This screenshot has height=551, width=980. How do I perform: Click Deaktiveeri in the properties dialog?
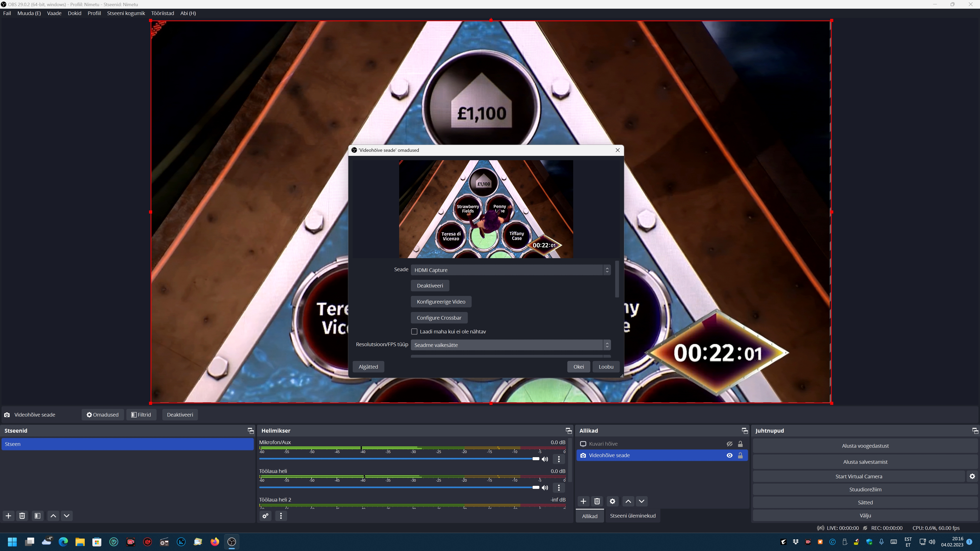pyautogui.click(x=430, y=286)
